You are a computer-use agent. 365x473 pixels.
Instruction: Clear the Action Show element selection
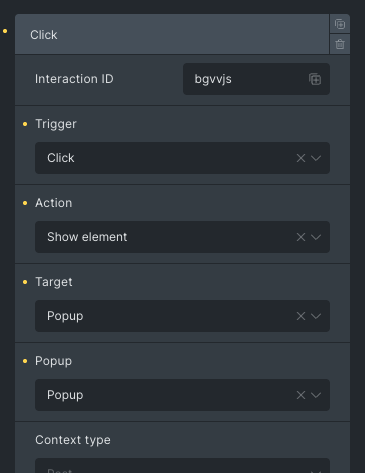click(x=301, y=237)
